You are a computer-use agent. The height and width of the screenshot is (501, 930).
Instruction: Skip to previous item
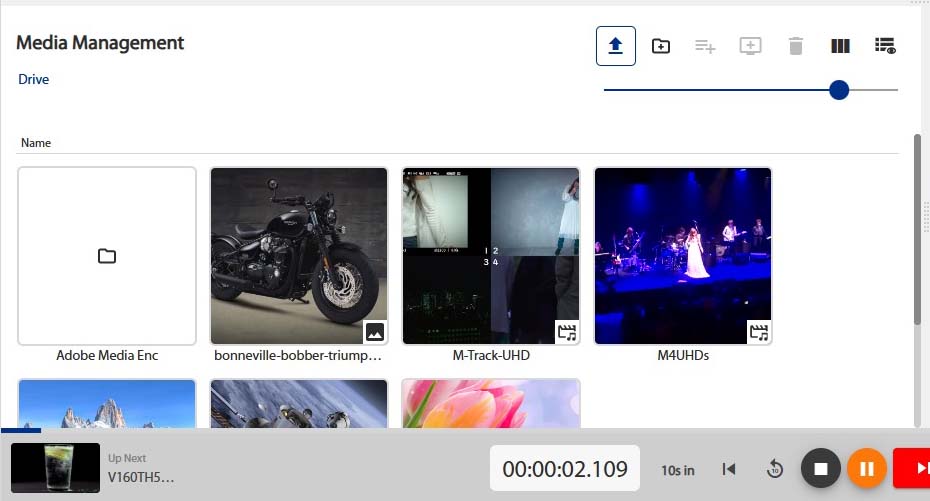click(x=729, y=469)
